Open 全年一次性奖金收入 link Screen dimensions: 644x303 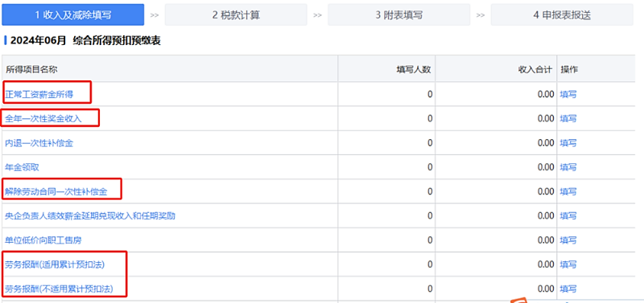43,119
